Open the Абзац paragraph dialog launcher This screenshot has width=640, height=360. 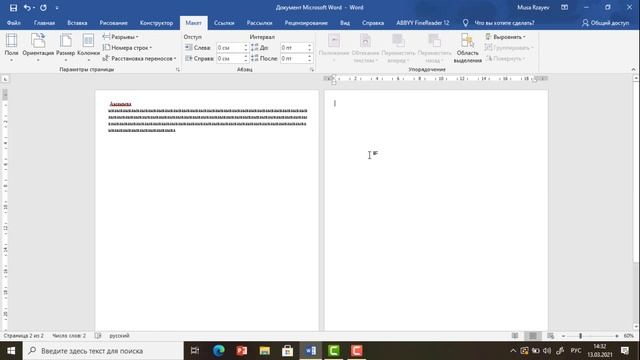tap(311, 69)
